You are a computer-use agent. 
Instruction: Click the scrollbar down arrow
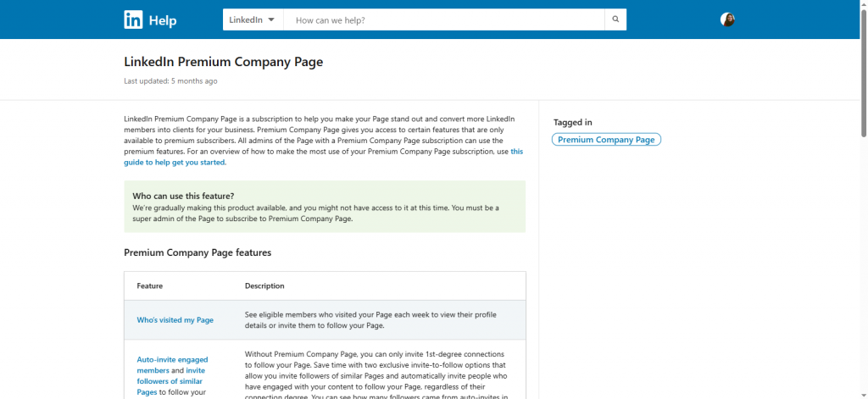click(x=863, y=394)
